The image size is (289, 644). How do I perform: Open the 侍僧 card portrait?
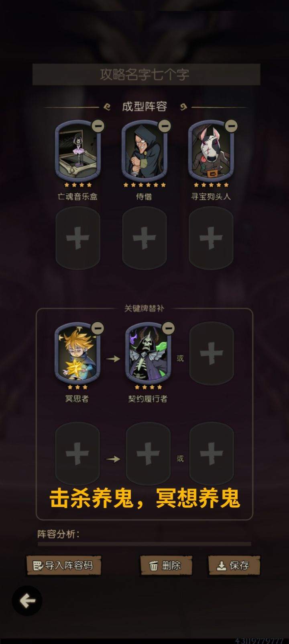point(144,152)
